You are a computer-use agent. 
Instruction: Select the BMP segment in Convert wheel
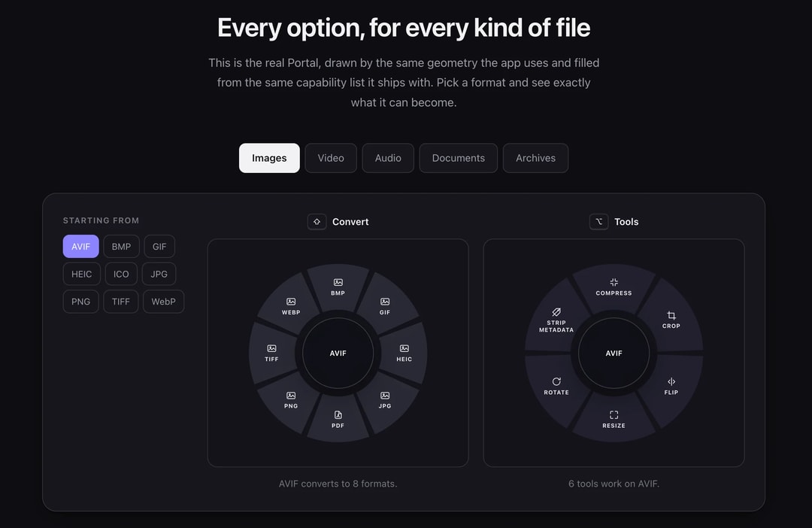(x=338, y=287)
